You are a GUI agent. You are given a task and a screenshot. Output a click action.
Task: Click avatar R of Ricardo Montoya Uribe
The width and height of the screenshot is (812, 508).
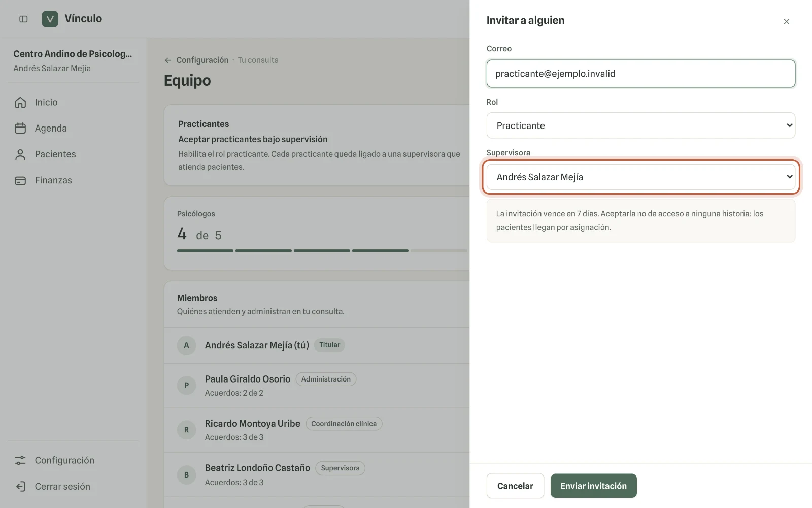click(186, 430)
